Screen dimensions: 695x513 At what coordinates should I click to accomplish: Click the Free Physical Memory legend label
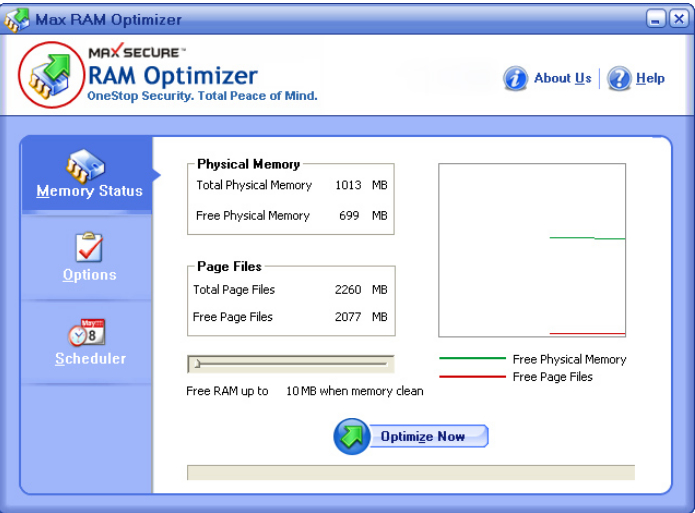pos(570,359)
